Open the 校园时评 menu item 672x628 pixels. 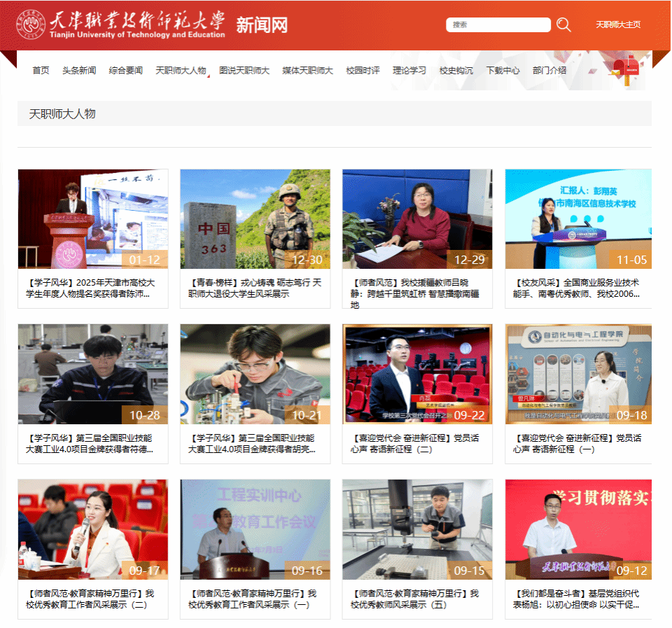tap(363, 70)
